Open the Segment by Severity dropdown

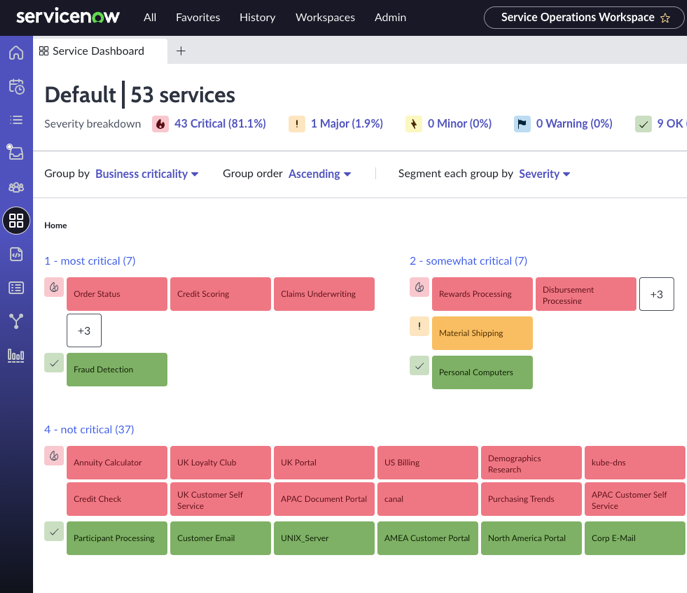[x=545, y=174]
